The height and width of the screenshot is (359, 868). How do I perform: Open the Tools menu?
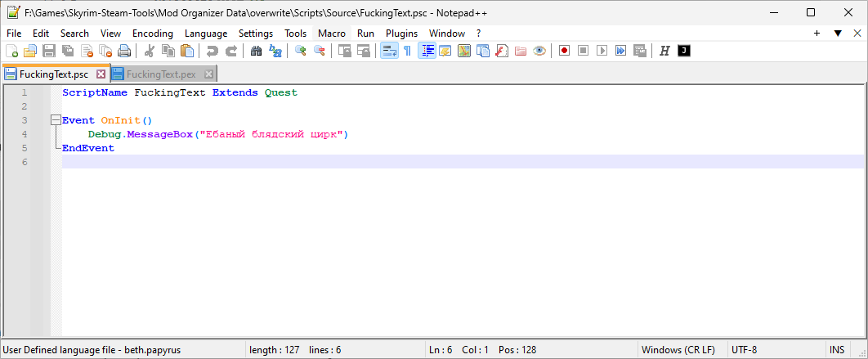[296, 34]
